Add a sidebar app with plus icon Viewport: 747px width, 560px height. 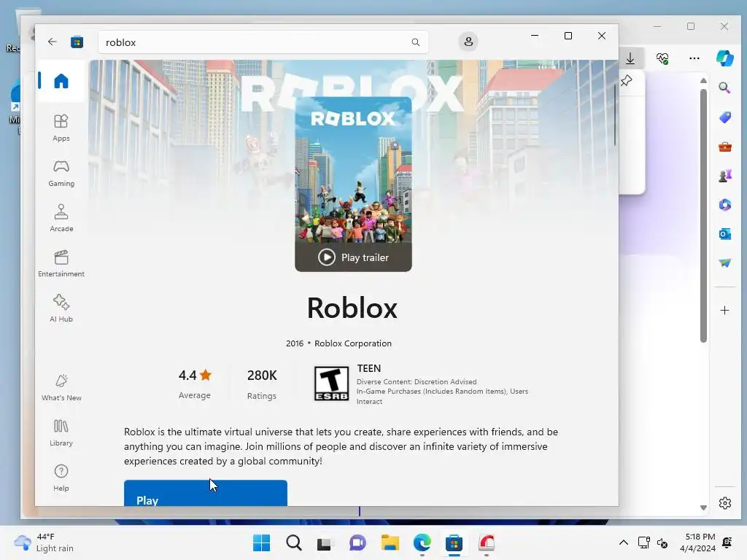[x=724, y=311]
